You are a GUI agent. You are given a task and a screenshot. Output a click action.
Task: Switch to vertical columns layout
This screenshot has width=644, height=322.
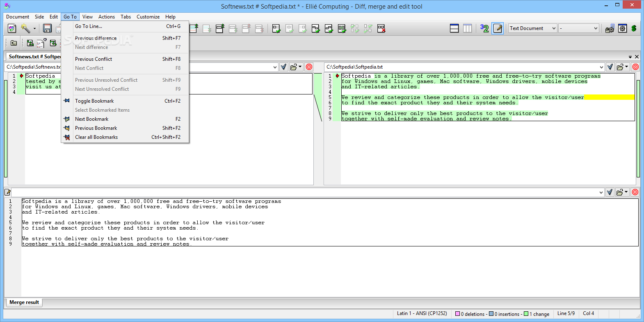pos(467,28)
